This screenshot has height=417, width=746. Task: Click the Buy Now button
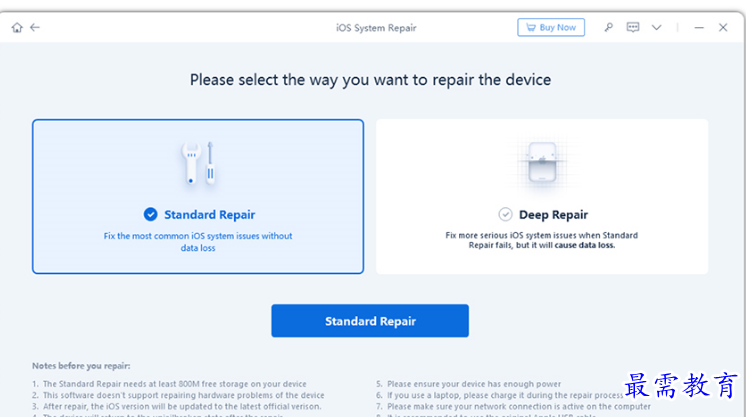(551, 28)
